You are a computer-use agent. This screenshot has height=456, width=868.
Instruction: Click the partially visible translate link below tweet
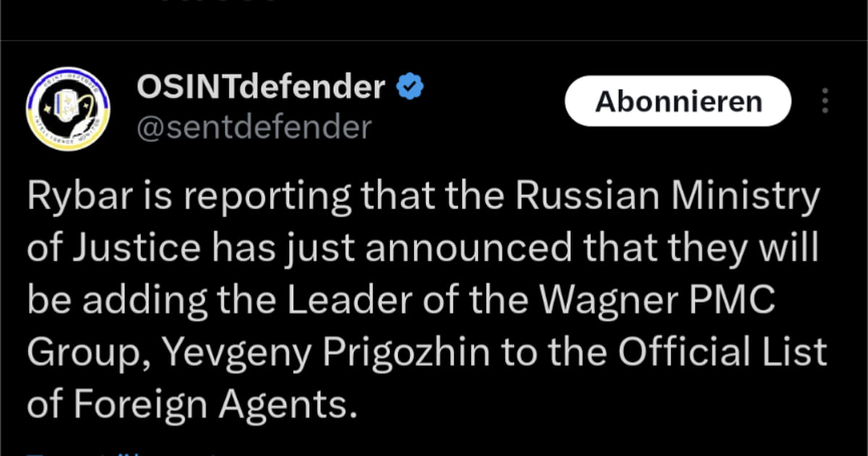(x=109, y=452)
